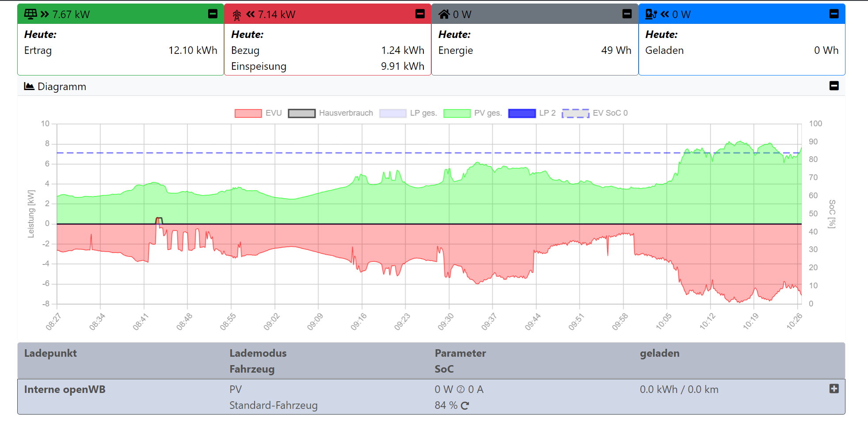Viewport: 868px width, 434px height.
Task: Click the phase count icon beside 0 W
Action: click(x=461, y=389)
